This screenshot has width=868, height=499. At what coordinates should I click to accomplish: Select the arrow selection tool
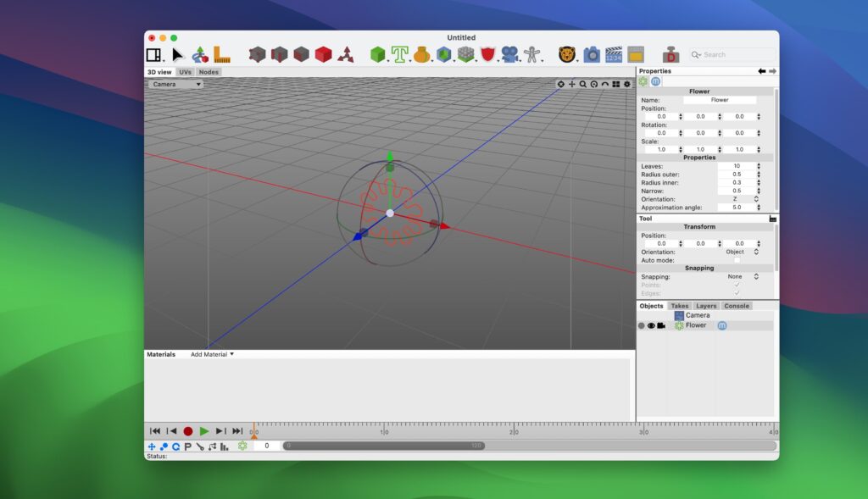(x=175, y=53)
